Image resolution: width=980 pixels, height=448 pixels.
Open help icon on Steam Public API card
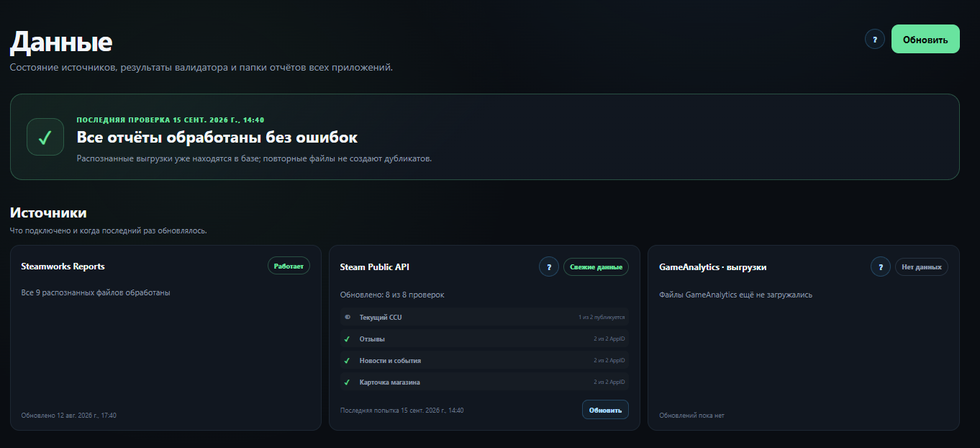coord(549,266)
